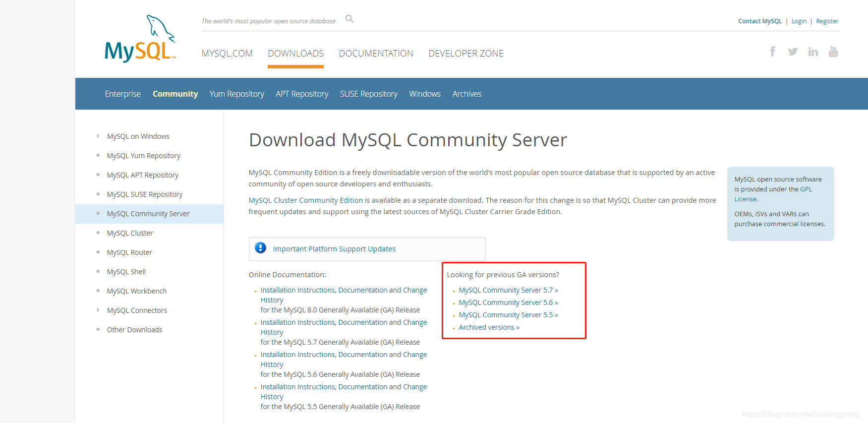Open the Twitter social icon

click(x=793, y=52)
